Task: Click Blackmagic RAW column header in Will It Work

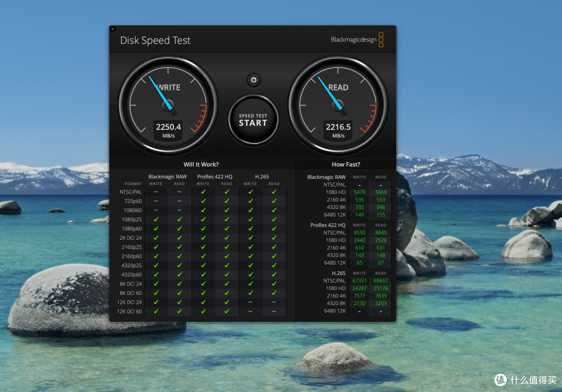Action: (168, 176)
